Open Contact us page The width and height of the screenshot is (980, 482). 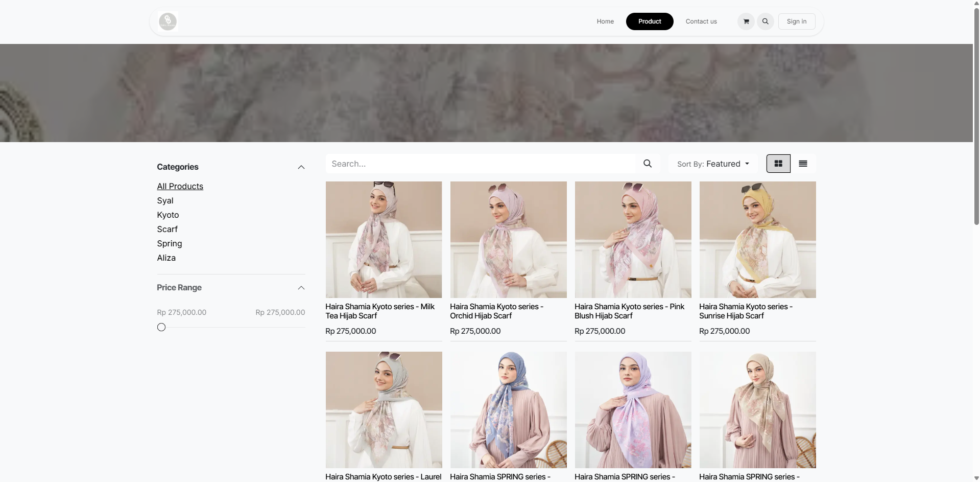[x=701, y=21]
